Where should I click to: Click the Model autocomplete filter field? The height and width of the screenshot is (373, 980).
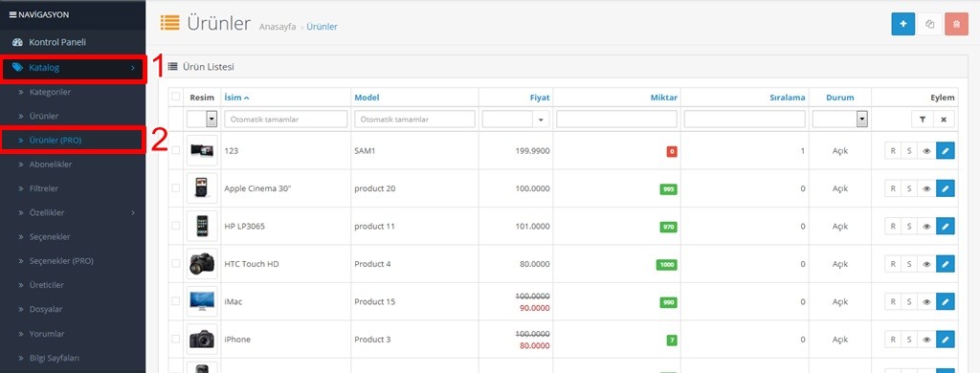click(414, 120)
